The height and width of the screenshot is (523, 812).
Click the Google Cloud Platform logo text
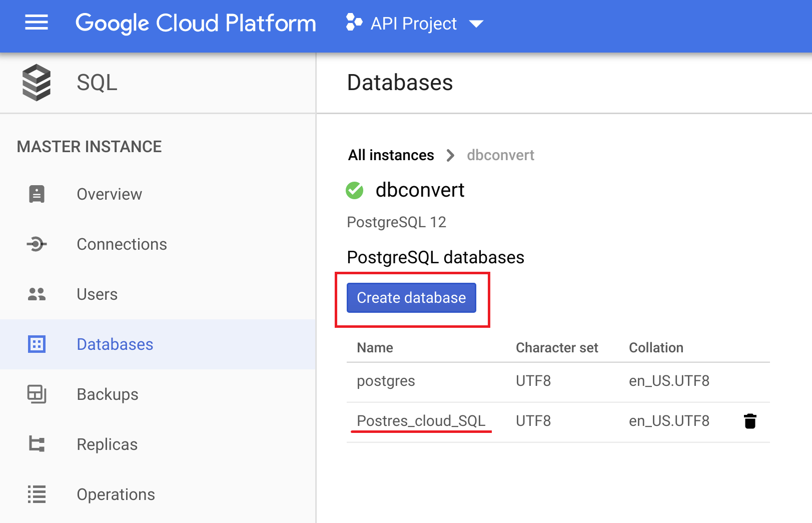point(196,24)
